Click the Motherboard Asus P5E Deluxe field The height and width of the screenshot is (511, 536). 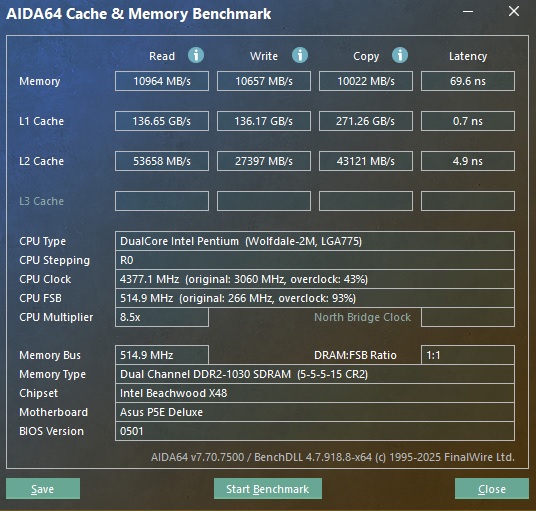[x=315, y=412]
